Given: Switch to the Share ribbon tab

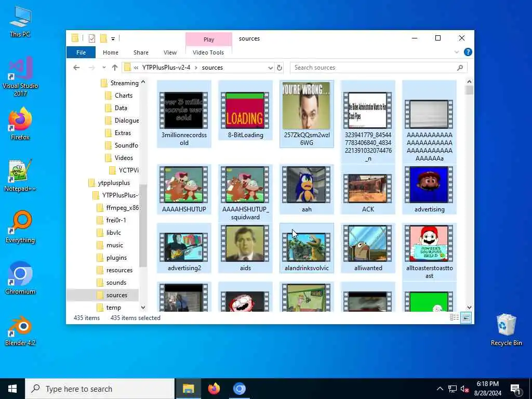Looking at the screenshot, I should tap(141, 52).
